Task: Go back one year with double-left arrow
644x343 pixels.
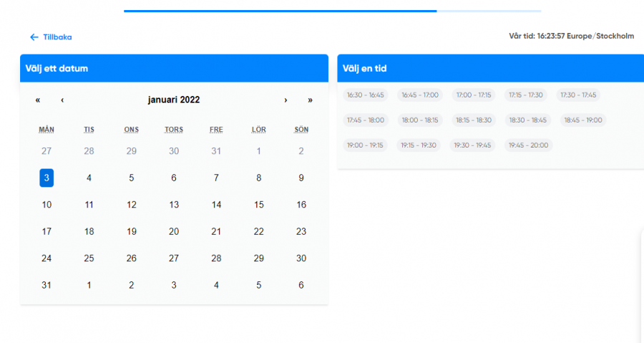Action: click(38, 100)
